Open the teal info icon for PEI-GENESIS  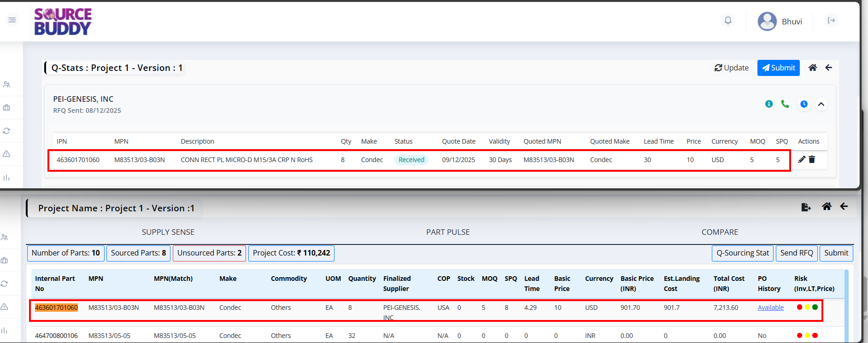point(769,104)
